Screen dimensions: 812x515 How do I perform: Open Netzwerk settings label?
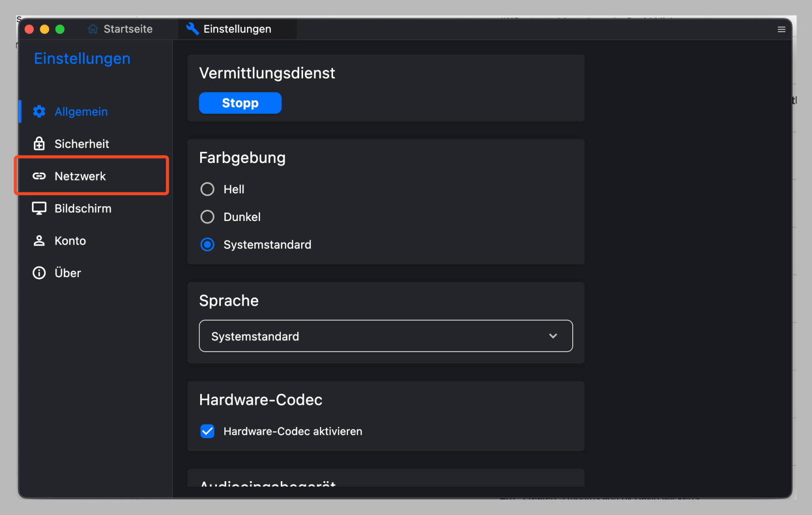tap(80, 176)
